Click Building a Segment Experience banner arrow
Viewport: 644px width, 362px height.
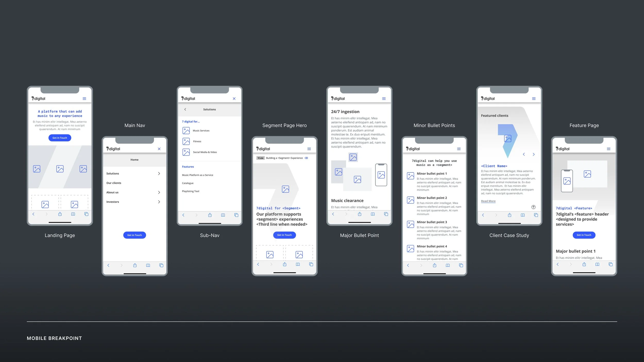[306, 158]
